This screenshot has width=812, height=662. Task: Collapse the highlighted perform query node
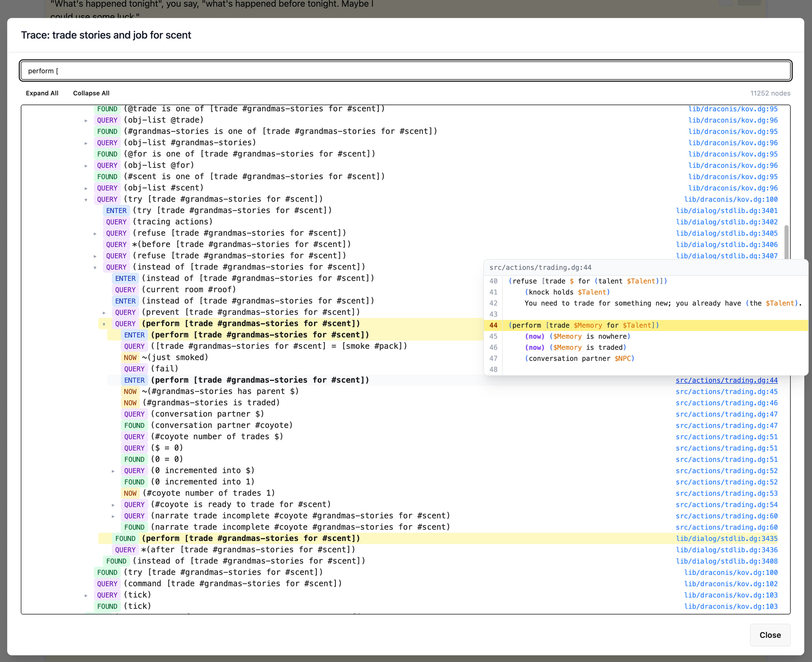(x=104, y=324)
